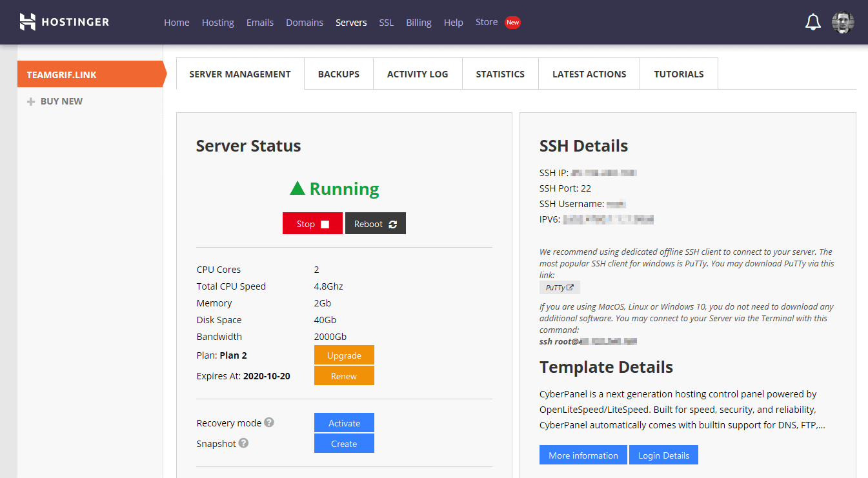Switch to the Statistics tab
Viewport: 868px width, 478px height.
point(500,74)
